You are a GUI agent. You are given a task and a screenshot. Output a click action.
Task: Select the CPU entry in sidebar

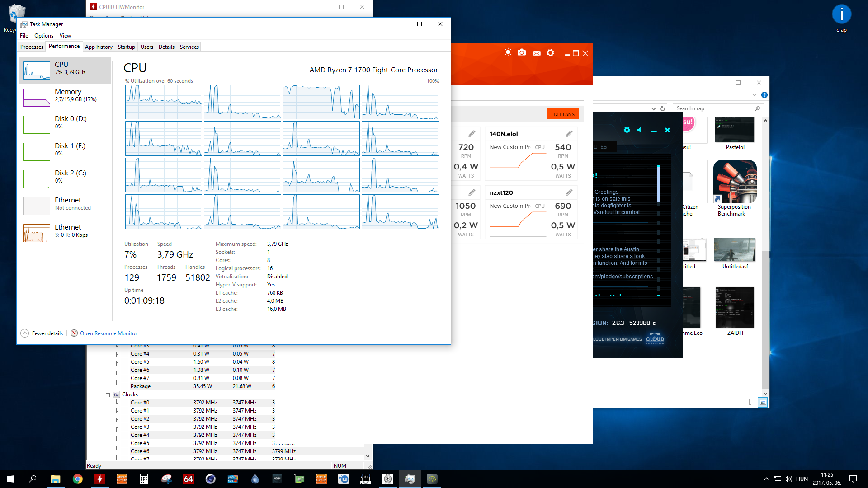[65, 70]
